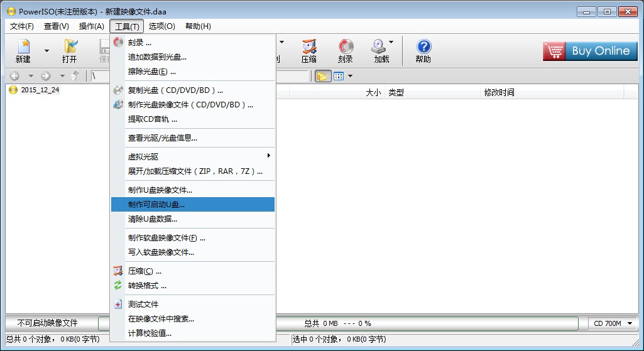The image size is (644, 351).
Task: Click the 总共 0 个对象 status text
Action: (x=53, y=339)
